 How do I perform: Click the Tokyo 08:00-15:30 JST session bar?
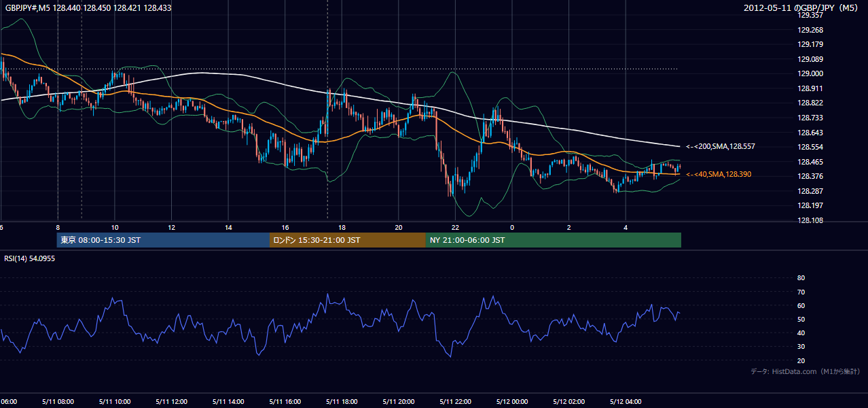point(163,240)
